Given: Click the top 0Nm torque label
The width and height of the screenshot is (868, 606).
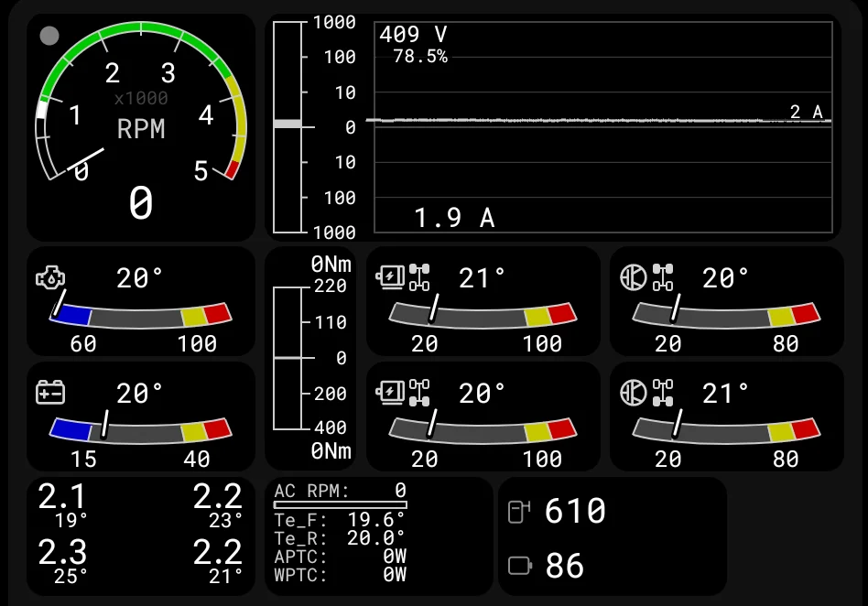Looking at the screenshot, I should point(331,265).
